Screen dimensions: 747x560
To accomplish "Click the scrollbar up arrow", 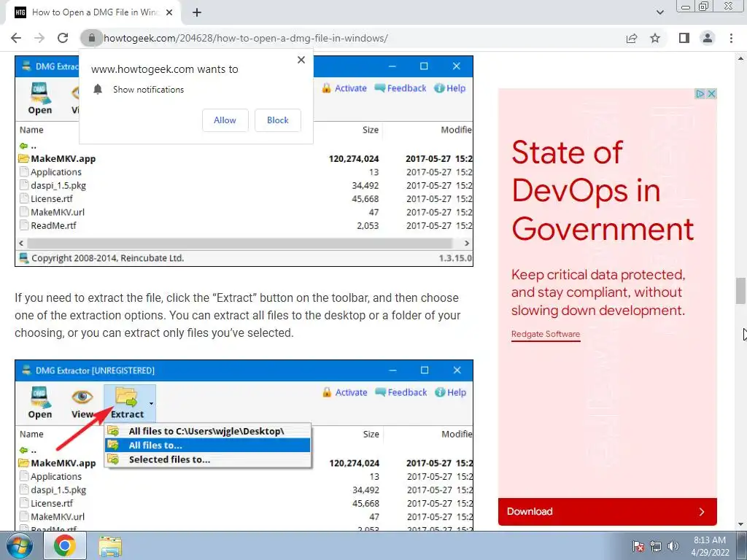I will 740,58.
